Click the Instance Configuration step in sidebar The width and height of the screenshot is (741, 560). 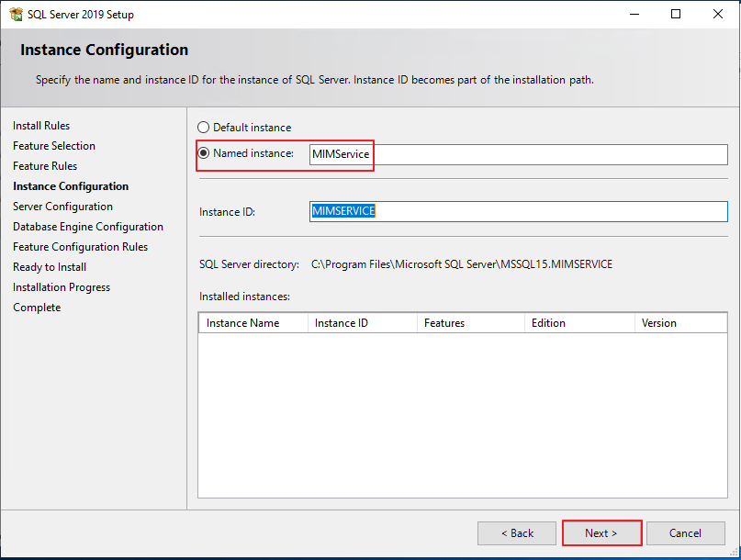pyautogui.click(x=71, y=186)
